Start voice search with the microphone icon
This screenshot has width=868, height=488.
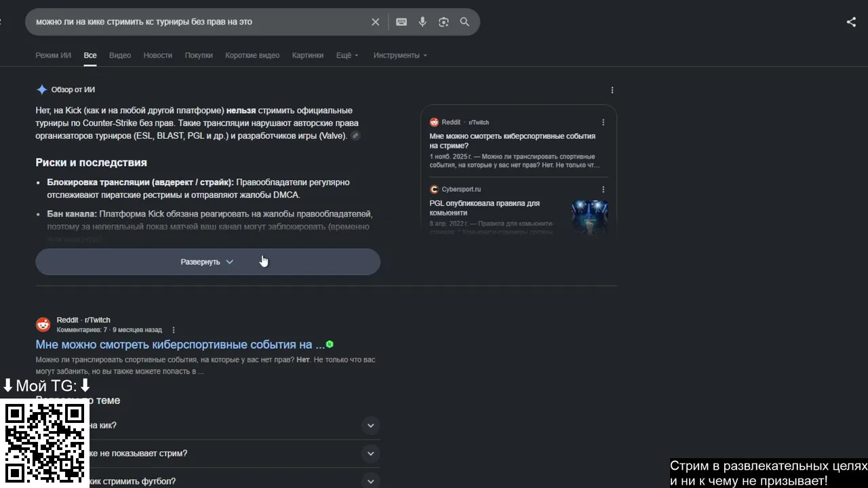point(422,22)
